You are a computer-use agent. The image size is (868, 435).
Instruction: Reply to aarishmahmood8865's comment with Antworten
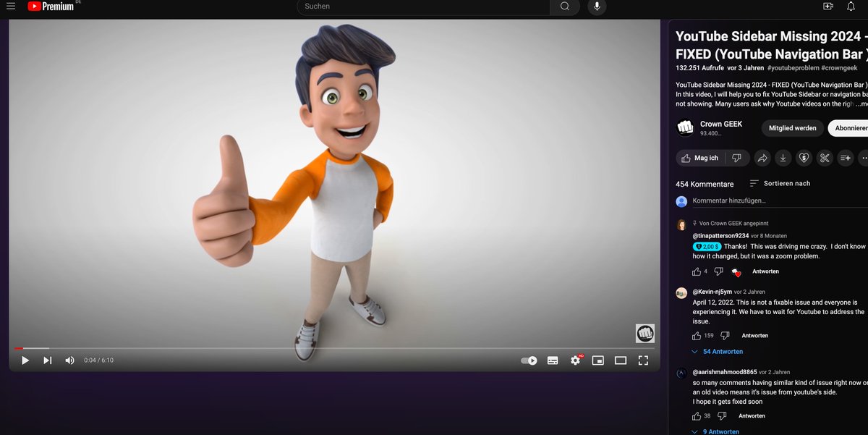pyautogui.click(x=752, y=416)
